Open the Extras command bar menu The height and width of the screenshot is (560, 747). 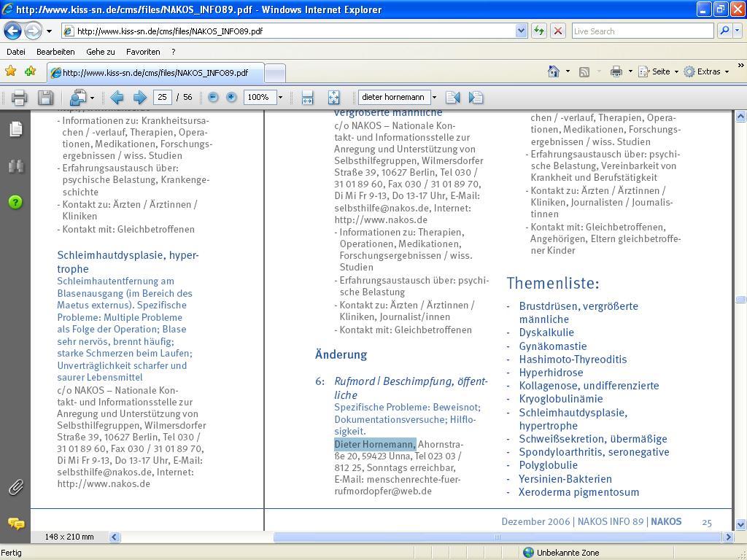click(706, 71)
